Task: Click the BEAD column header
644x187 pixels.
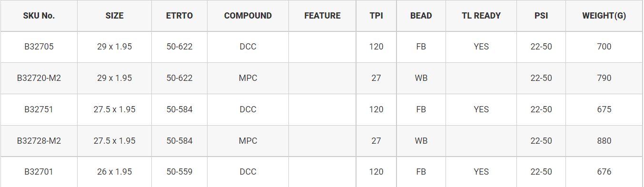Action: [x=421, y=16]
